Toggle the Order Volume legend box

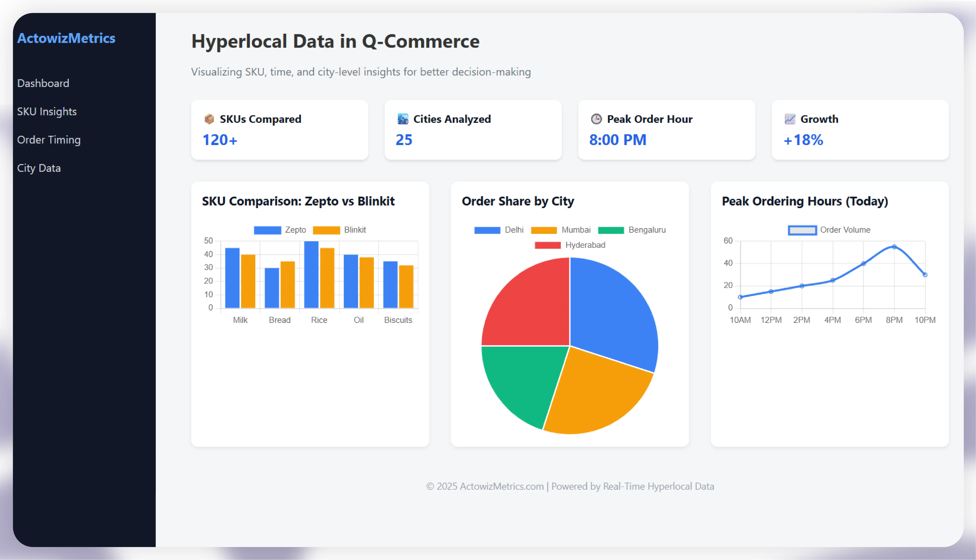[x=802, y=230]
